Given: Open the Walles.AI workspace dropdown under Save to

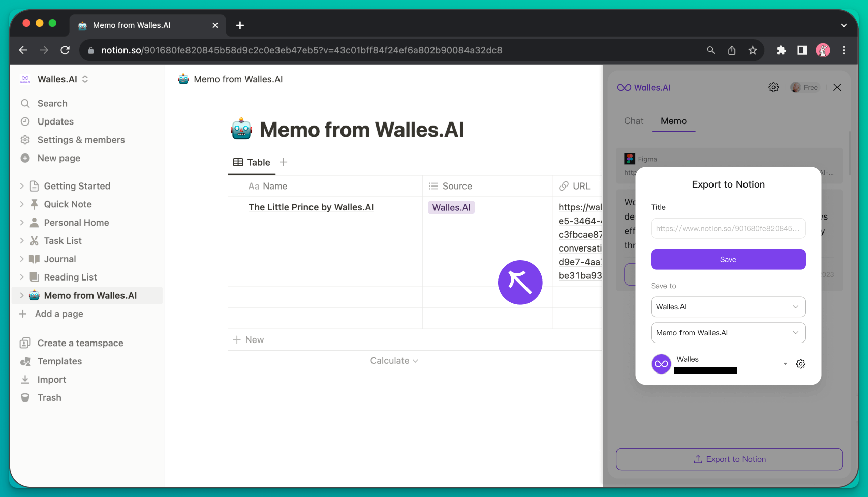Looking at the screenshot, I should click(x=728, y=307).
